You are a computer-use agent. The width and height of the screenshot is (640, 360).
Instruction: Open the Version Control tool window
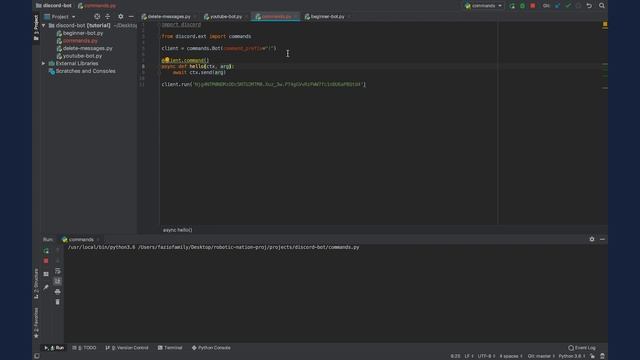coord(127,348)
